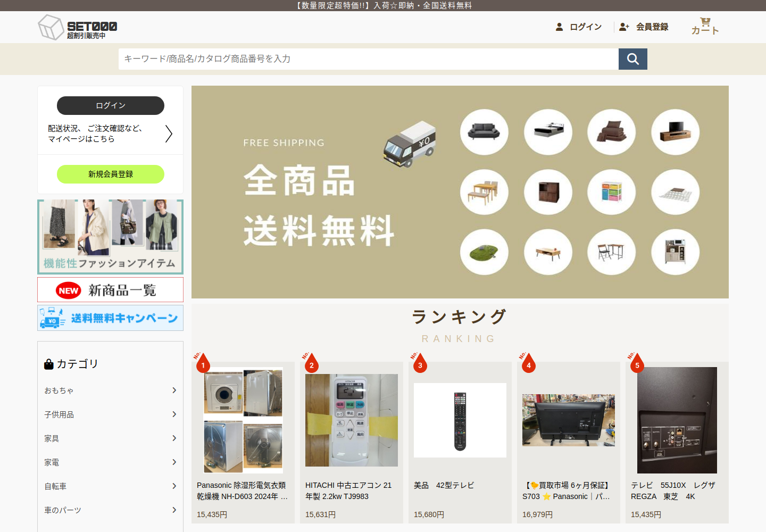766x532 pixels.
Task: Click the 16,979円 price
Action: point(537,514)
